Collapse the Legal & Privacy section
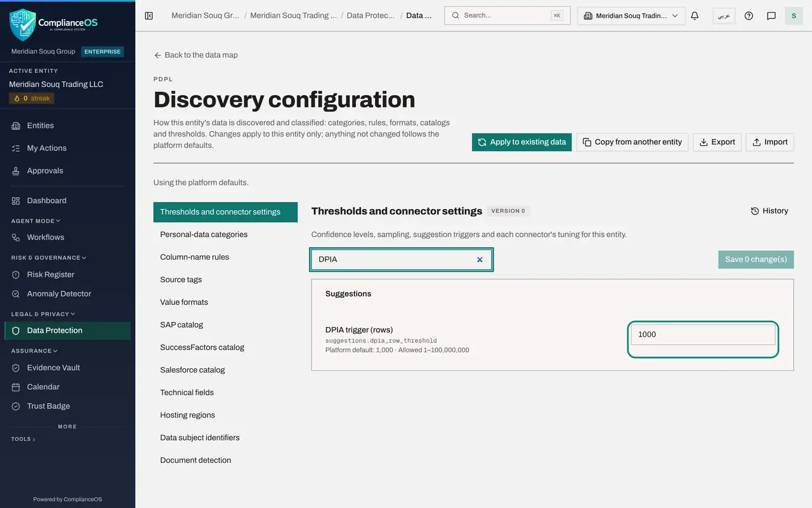 coord(43,314)
